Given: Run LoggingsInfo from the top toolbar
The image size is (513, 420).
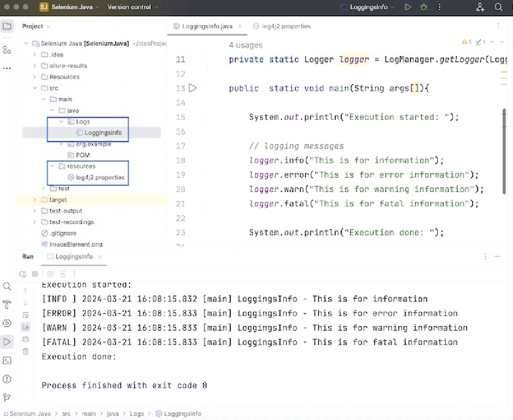Looking at the screenshot, I should click(408, 7).
